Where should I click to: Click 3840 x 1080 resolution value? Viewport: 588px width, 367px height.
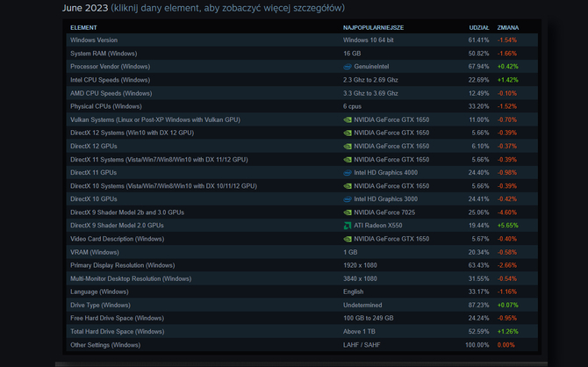(360, 278)
